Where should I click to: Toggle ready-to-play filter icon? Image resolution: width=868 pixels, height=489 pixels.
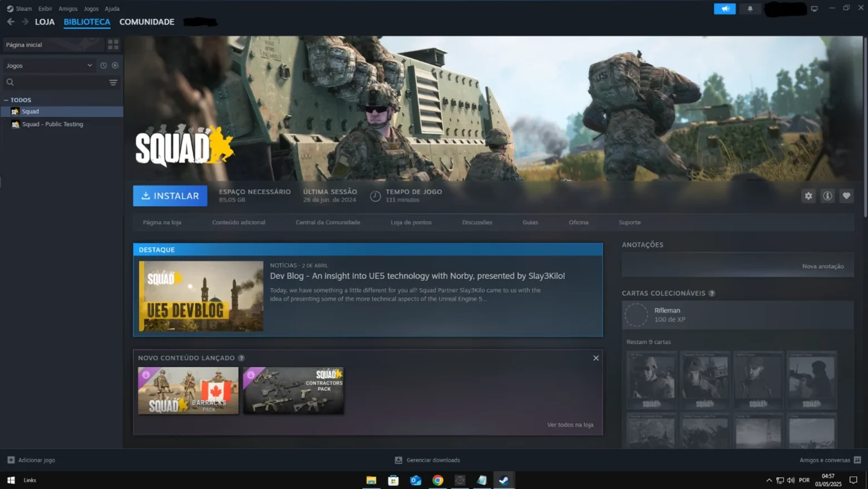click(x=115, y=66)
